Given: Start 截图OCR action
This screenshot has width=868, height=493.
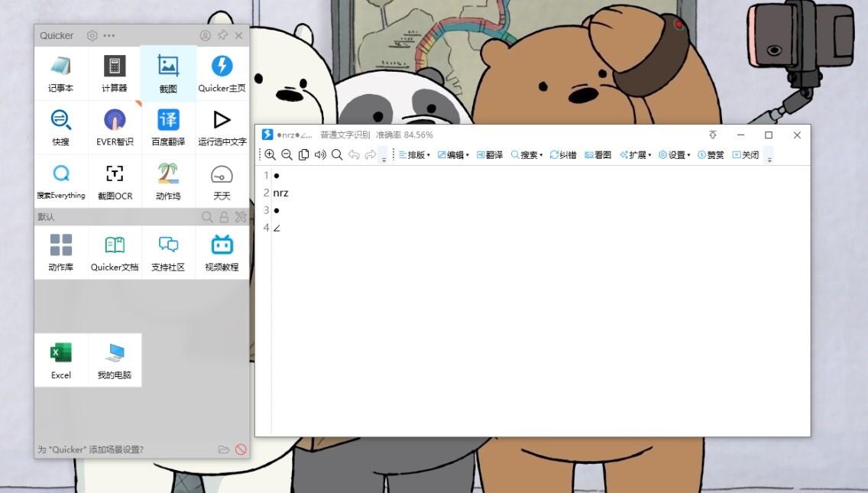Looking at the screenshot, I should [115, 181].
